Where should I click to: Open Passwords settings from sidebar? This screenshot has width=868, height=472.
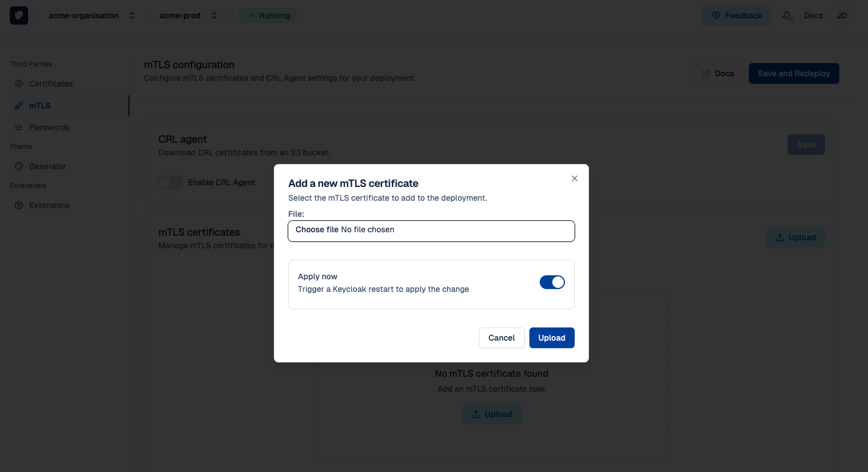(19, 127)
